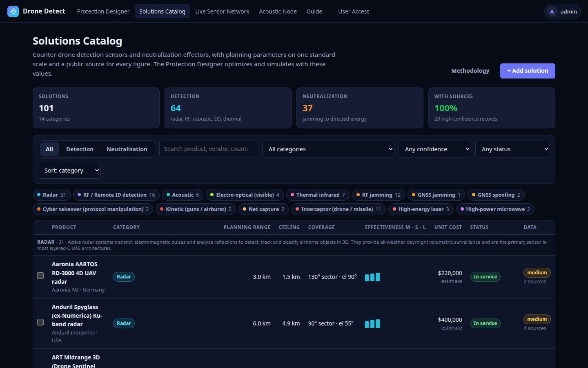This screenshot has height=368, width=588.
Task: Pick the Kinetic (guns / airburst) chip
Action: (196, 209)
